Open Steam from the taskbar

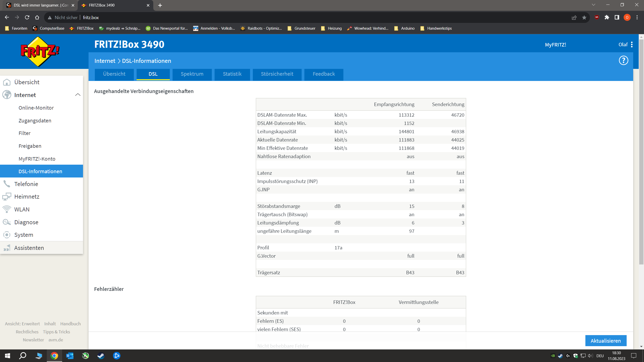click(101, 356)
